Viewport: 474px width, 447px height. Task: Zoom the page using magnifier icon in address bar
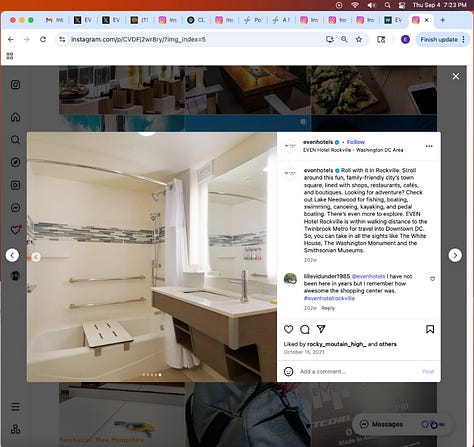tap(344, 39)
